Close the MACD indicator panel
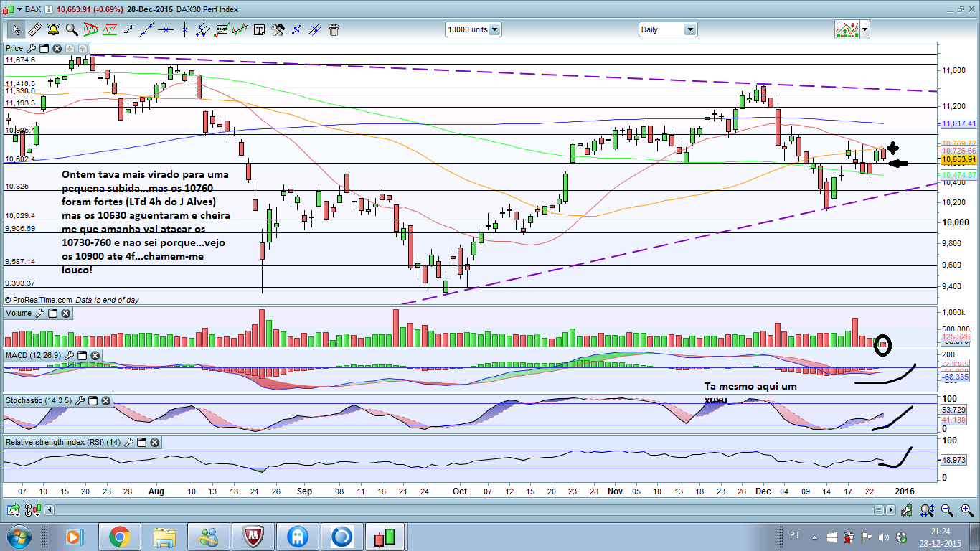Viewport: 980px width, 551px height. [95, 356]
